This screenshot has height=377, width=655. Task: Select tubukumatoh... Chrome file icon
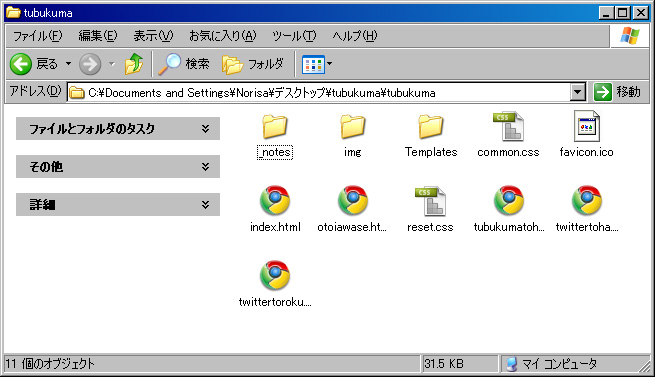tap(509, 201)
